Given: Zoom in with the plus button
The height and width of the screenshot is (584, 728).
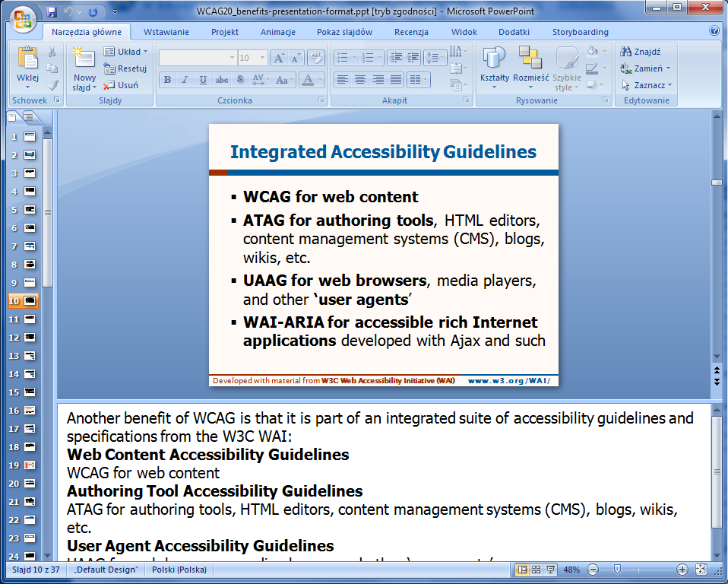Looking at the screenshot, I should (x=682, y=570).
